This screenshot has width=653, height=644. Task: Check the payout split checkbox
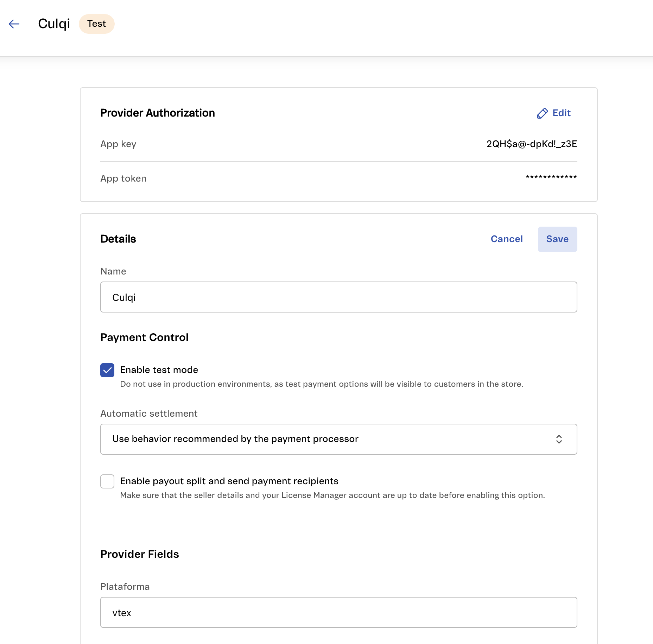pos(107,481)
